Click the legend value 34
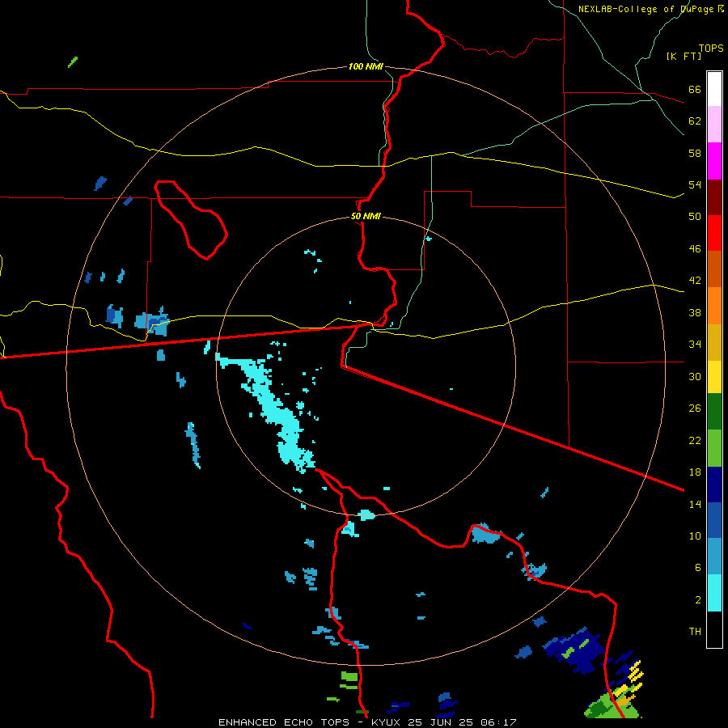This screenshot has height=728, width=728. pyautogui.click(x=695, y=345)
